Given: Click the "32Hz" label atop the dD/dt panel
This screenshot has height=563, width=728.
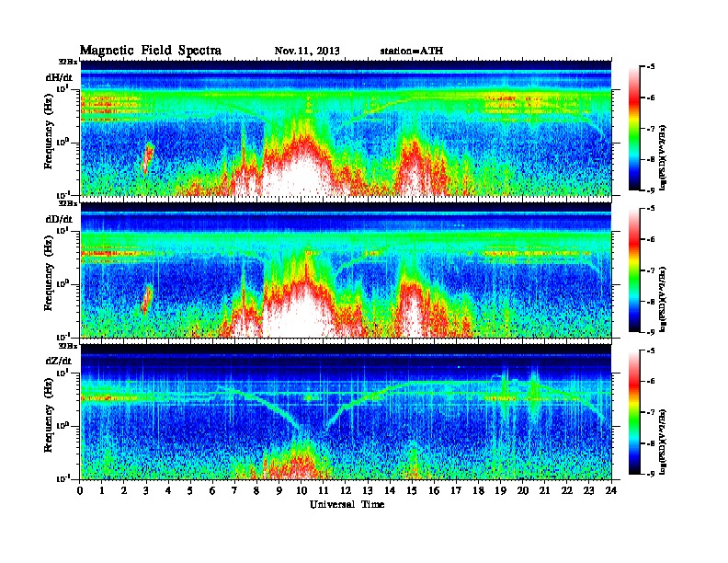Looking at the screenshot, I should (68, 203).
